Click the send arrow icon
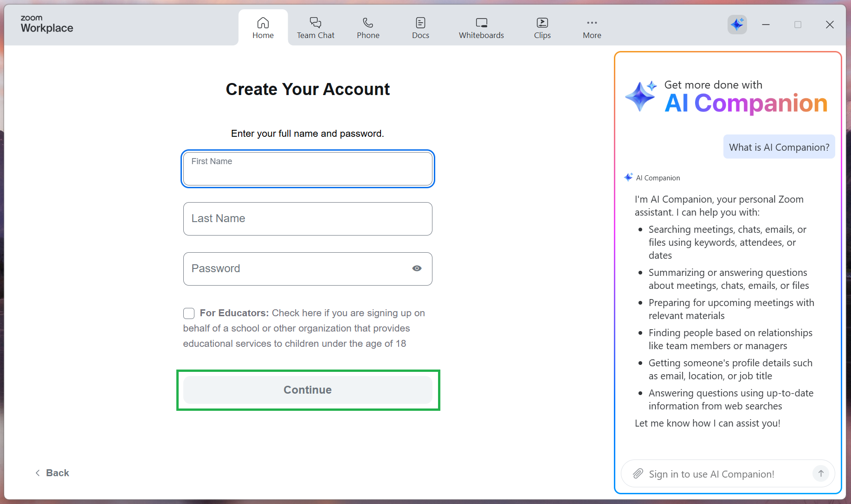 820,473
